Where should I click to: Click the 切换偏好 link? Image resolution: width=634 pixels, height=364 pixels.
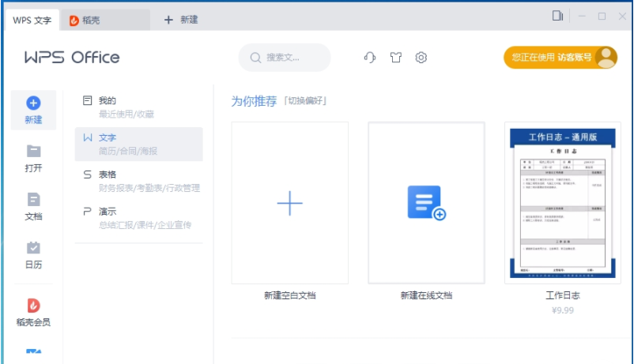[x=305, y=100]
